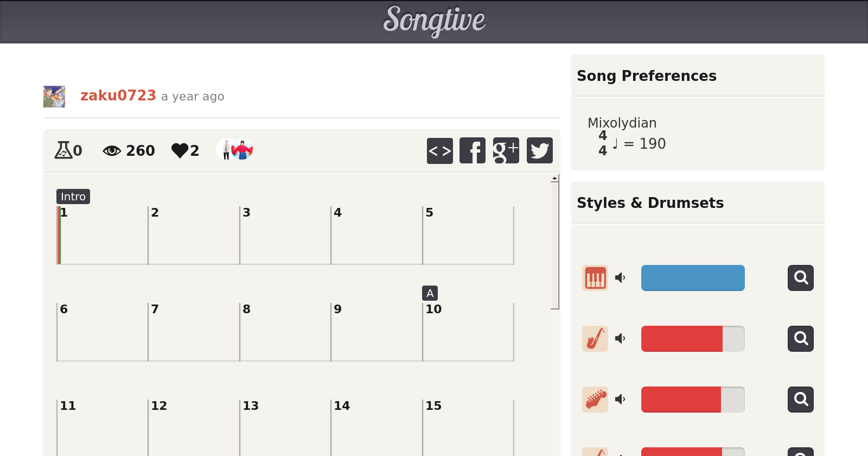Select measure 10 under section A

[468, 332]
